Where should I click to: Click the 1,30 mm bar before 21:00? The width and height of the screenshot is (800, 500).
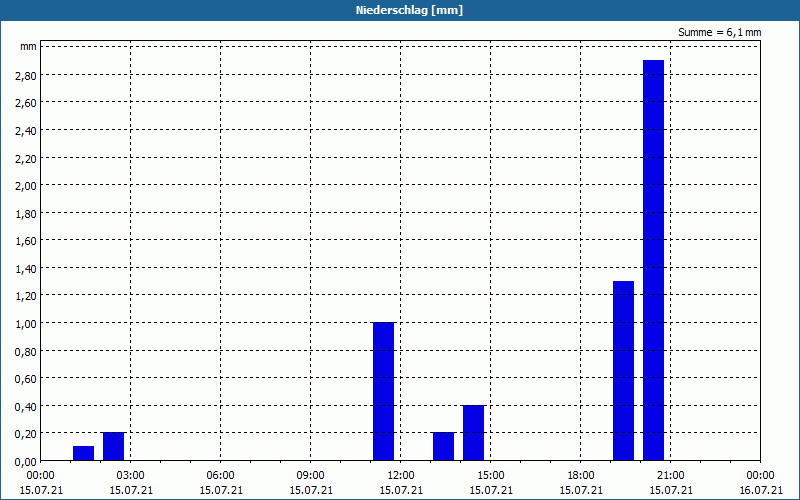(x=623, y=370)
